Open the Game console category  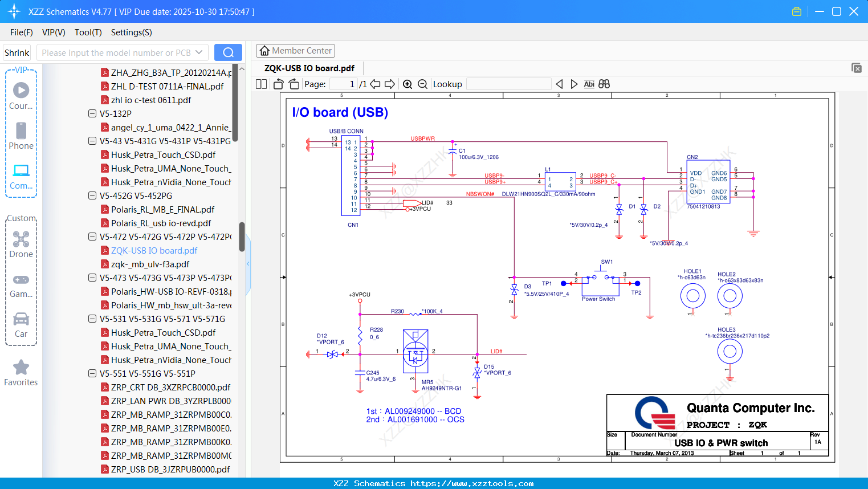click(21, 285)
